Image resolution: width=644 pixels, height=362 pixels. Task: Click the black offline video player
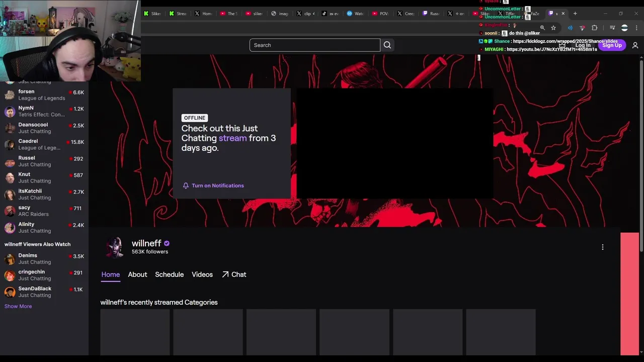point(394,144)
